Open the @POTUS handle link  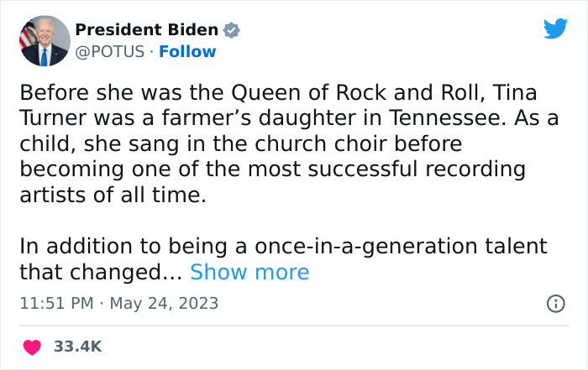108,52
